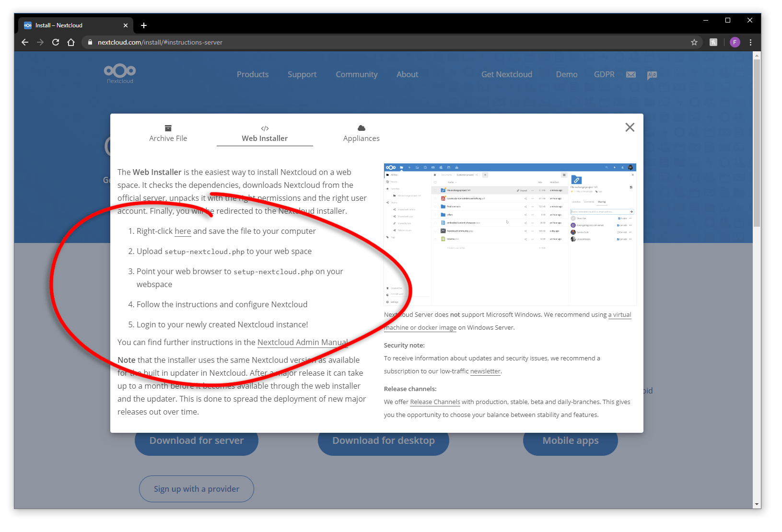Open the language translation icon
Screen dimensions: 782x532
click(652, 75)
